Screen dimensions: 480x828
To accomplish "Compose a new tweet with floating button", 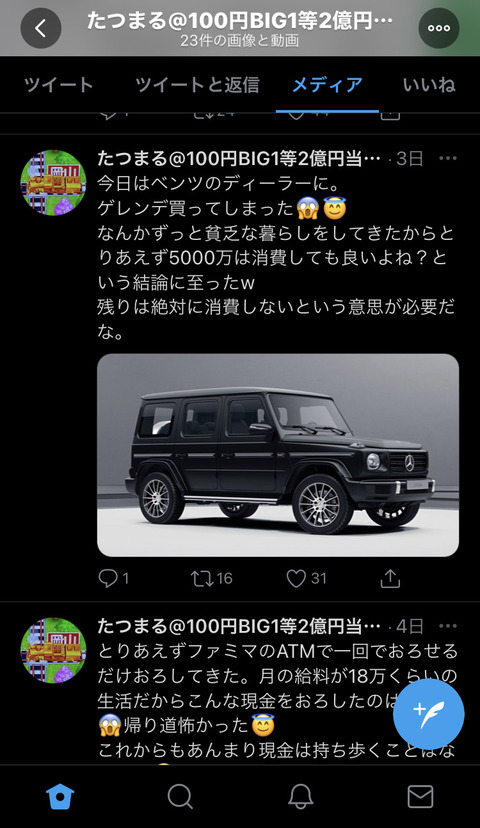I will click(x=429, y=714).
